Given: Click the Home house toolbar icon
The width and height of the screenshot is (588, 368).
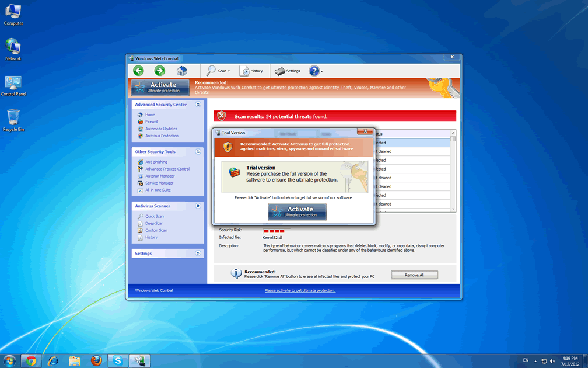Looking at the screenshot, I should 181,71.
